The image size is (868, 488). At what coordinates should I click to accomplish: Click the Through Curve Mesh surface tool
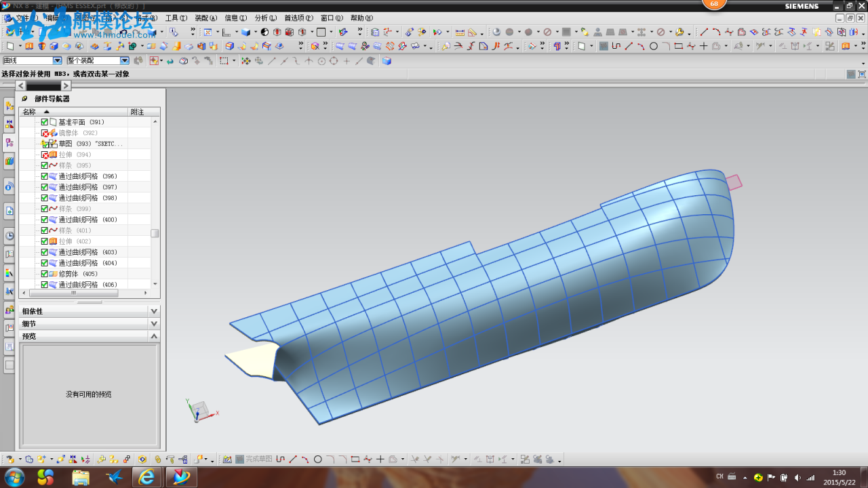[353, 46]
